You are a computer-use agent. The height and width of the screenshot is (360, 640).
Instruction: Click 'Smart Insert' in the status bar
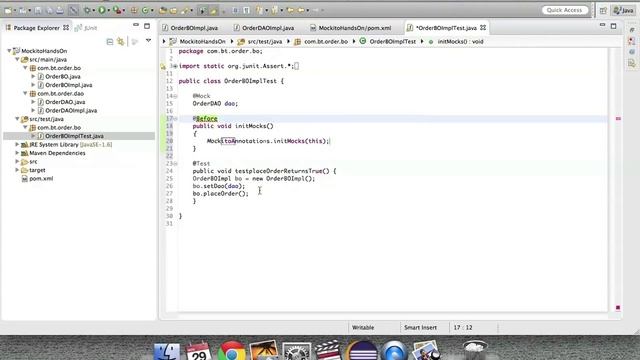point(420,327)
